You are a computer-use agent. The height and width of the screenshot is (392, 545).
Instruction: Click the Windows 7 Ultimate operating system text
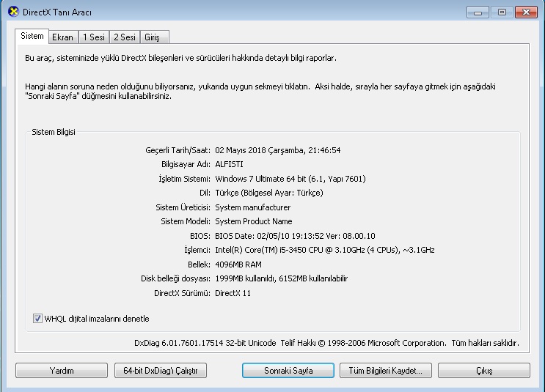coord(290,179)
